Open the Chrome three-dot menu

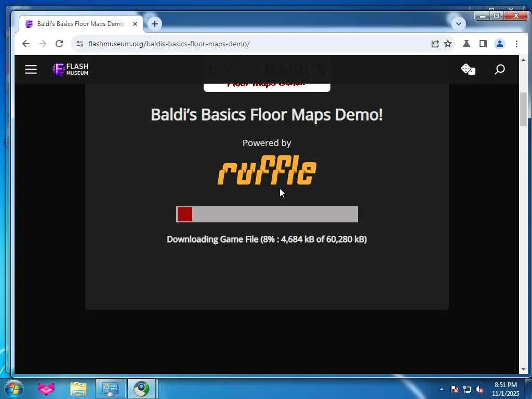point(516,44)
